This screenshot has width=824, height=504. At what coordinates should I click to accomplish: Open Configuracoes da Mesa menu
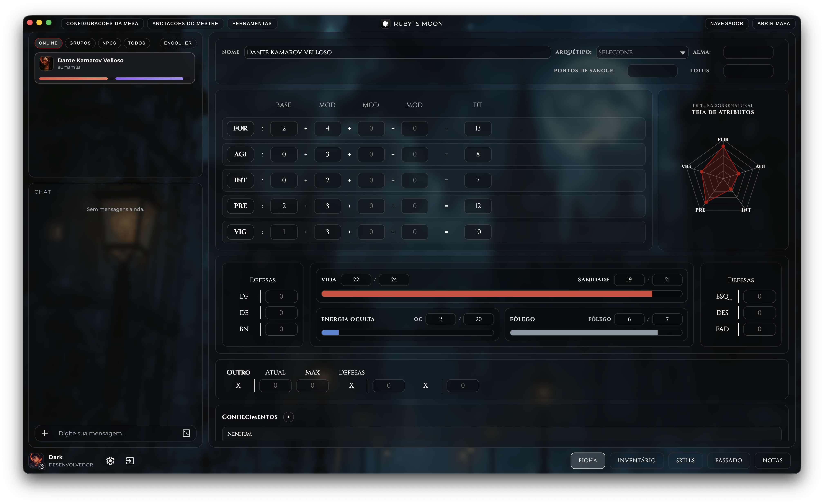point(102,23)
